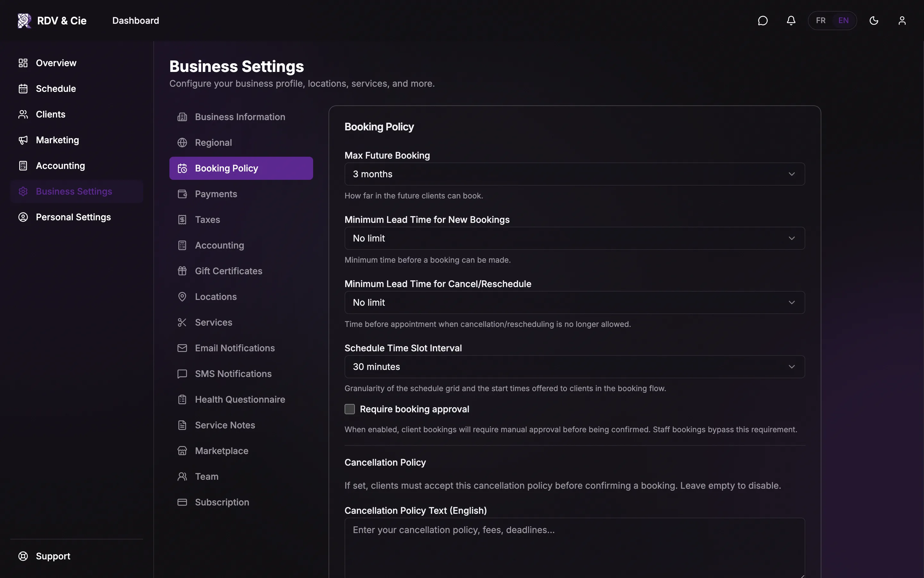924x578 pixels.
Task: Click the Business Settings gear icon
Action: coord(23,191)
